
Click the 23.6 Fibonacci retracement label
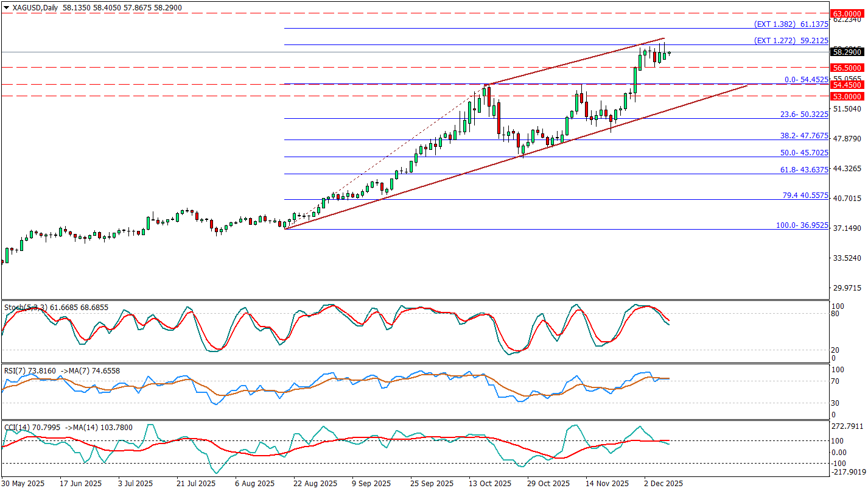[x=804, y=115]
